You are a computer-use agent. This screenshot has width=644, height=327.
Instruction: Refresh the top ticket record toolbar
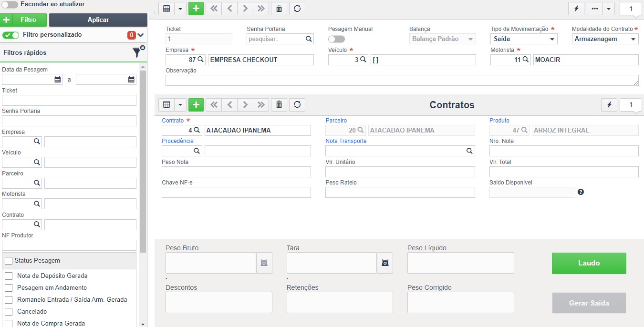[x=297, y=9]
